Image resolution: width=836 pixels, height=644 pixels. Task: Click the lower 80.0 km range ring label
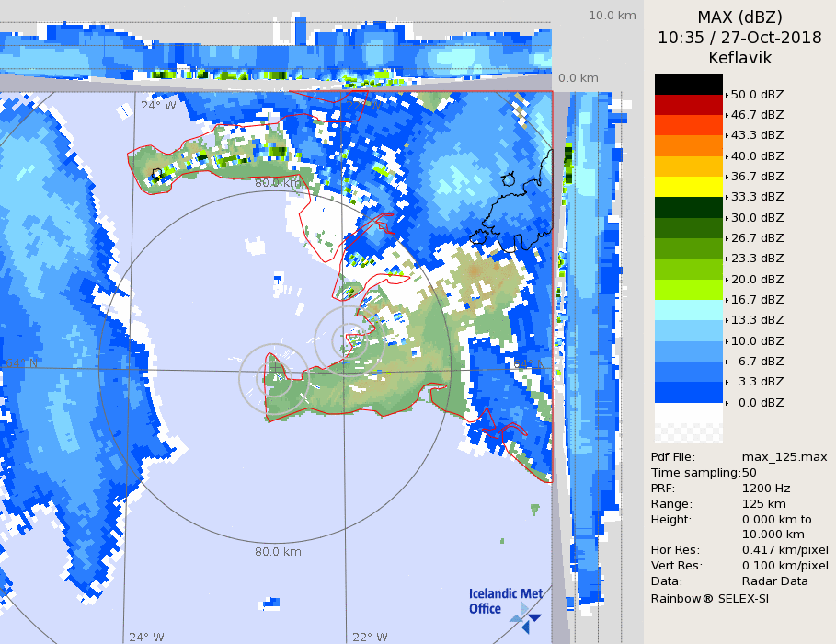278,552
